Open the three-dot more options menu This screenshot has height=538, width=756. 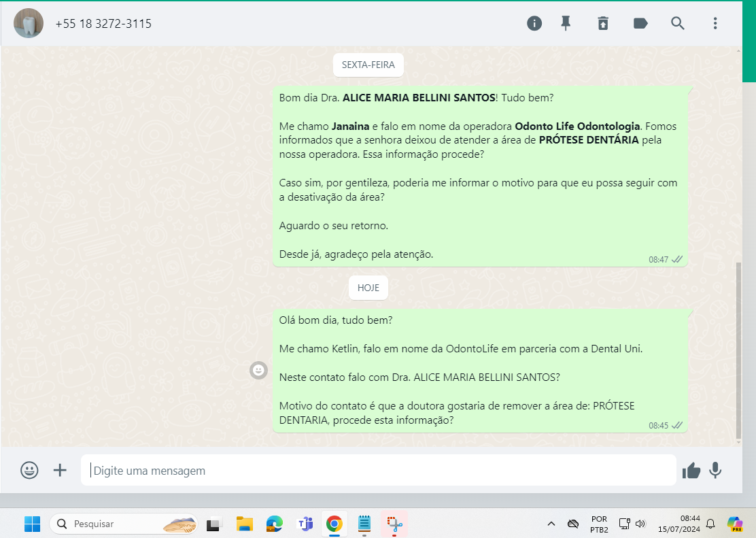pyautogui.click(x=715, y=23)
